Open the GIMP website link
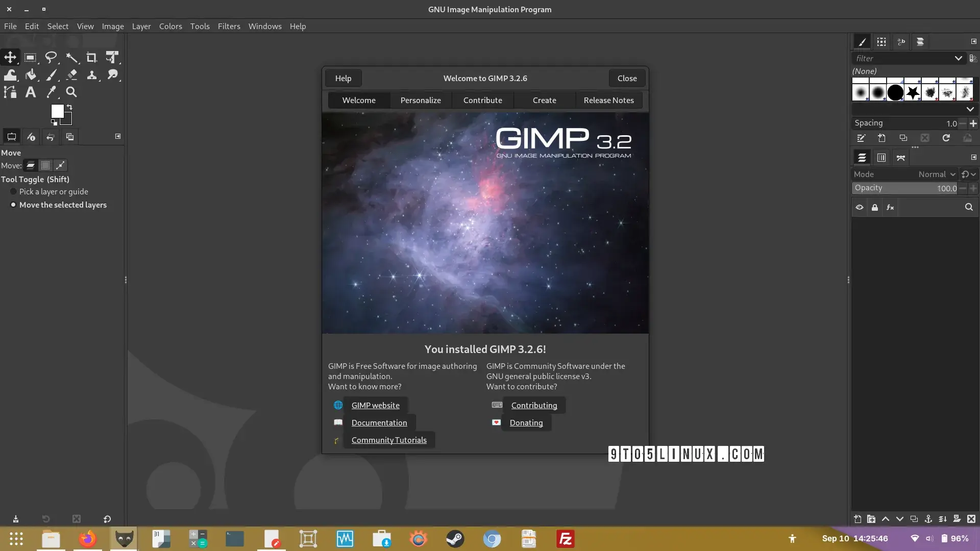Image resolution: width=980 pixels, height=551 pixels. [375, 405]
